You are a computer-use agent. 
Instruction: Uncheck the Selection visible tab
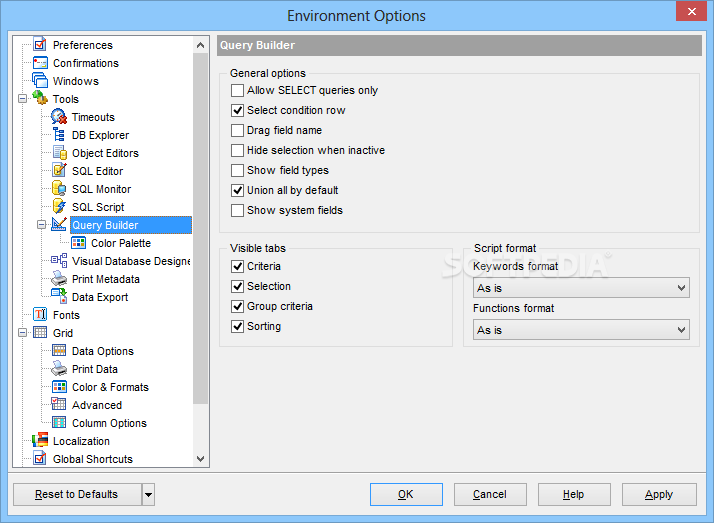click(237, 287)
